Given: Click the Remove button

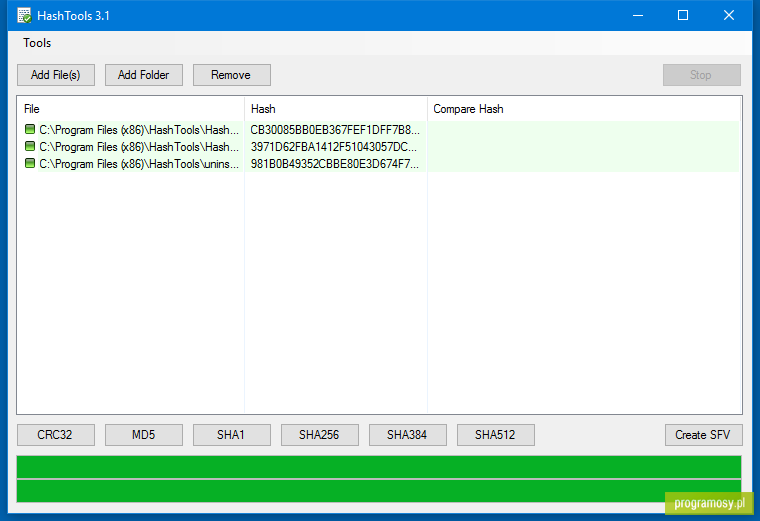Looking at the screenshot, I should click(232, 75).
